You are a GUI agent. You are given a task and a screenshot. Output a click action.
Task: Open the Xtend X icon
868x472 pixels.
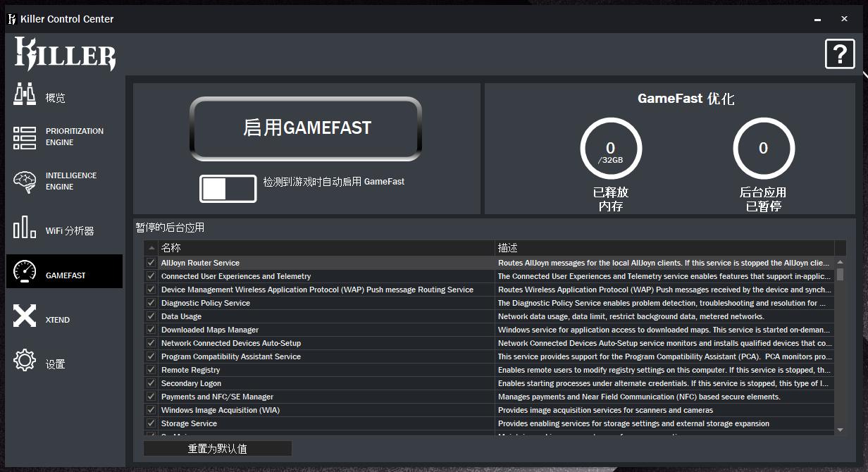(x=25, y=316)
